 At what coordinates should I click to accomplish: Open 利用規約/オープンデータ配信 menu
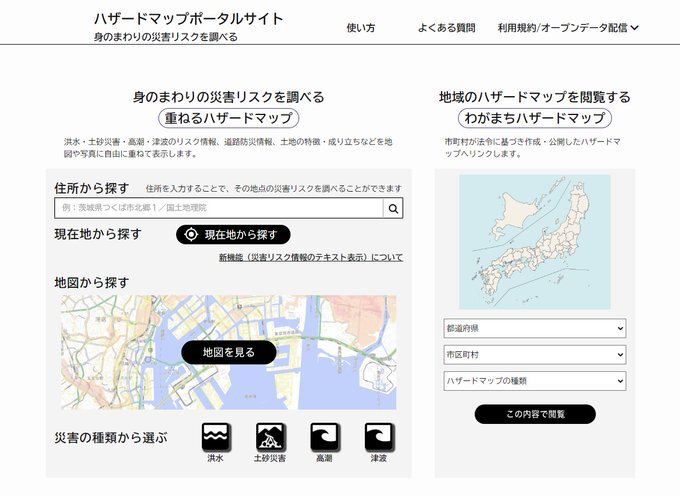coord(563,28)
